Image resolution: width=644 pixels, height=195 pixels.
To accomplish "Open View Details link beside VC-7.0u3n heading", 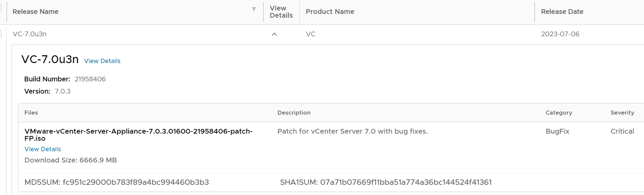I will (x=102, y=61).
